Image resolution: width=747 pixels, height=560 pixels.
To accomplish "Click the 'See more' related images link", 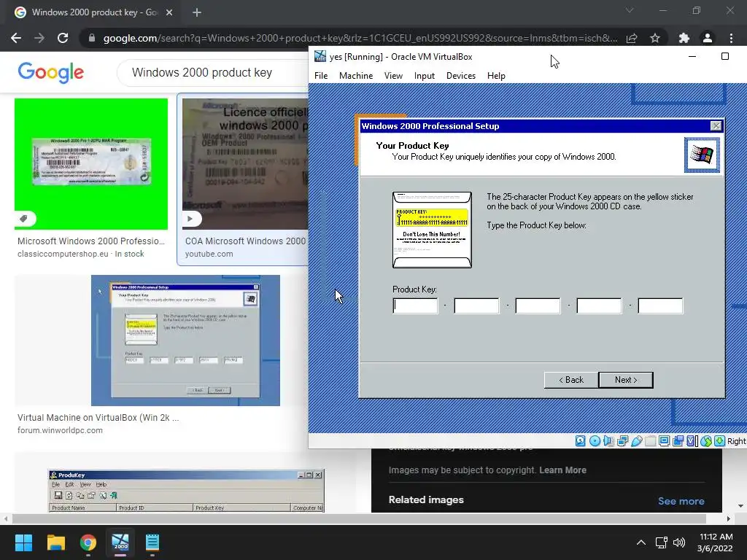I will [x=681, y=501].
